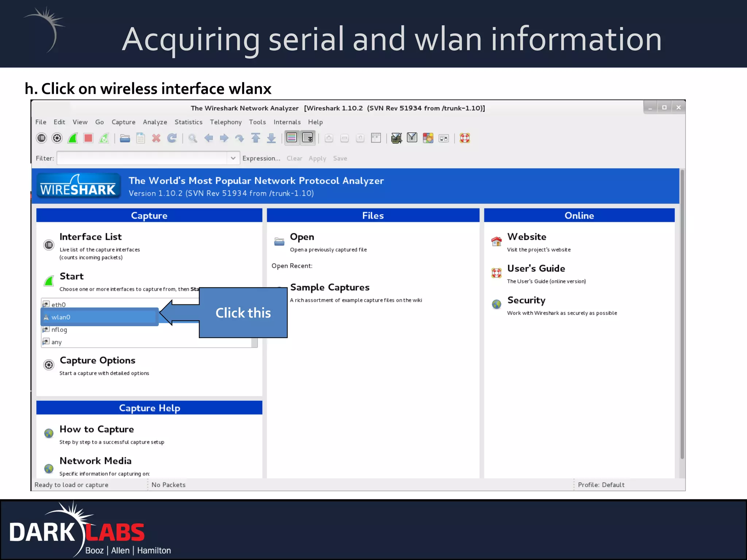This screenshot has width=747, height=560.
Task: Select eth0 in the interface list
Action: pos(58,305)
